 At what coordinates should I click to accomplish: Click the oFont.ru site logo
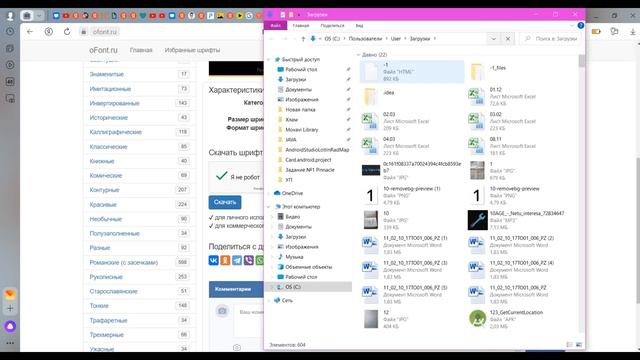tap(103, 50)
